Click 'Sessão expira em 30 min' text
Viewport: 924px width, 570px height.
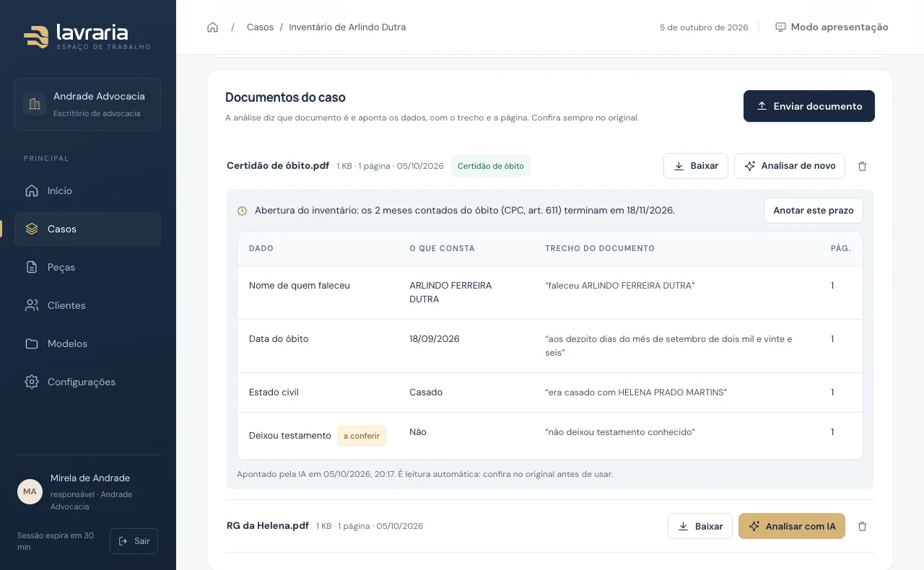click(56, 541)
